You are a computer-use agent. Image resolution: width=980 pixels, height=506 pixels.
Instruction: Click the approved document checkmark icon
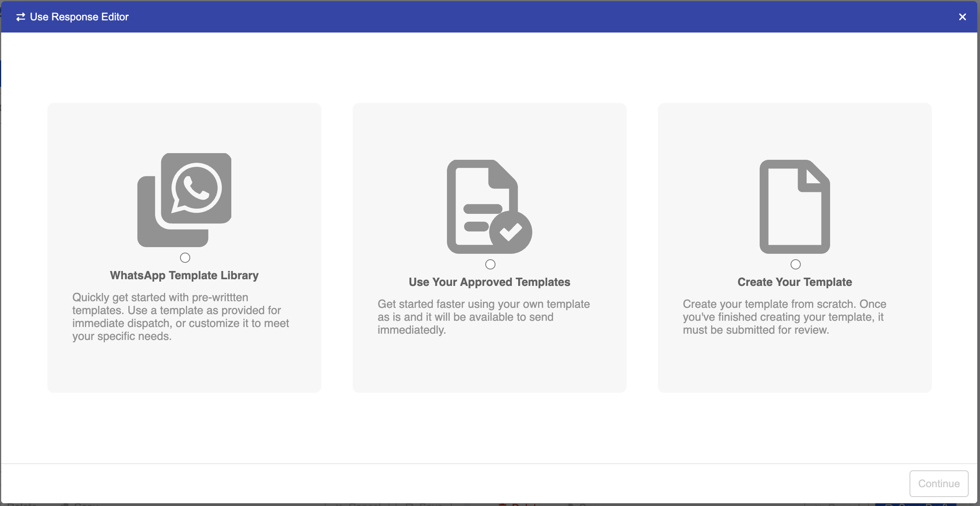(x=489, y=206)
